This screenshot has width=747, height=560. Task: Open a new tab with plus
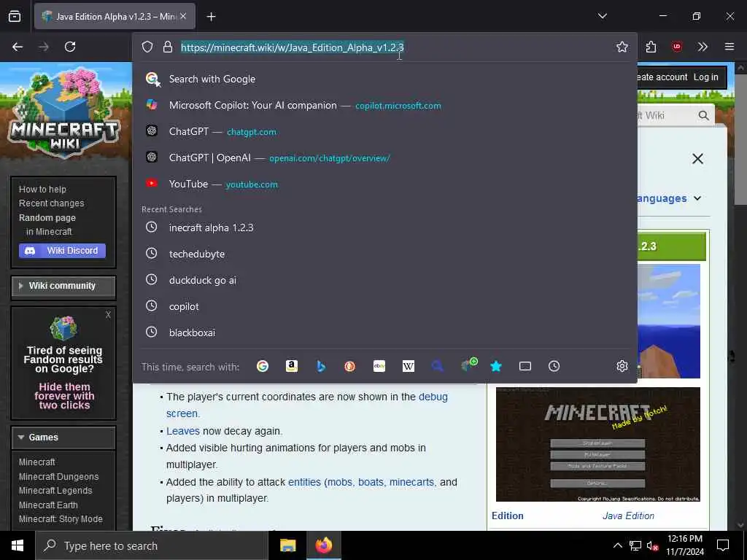211,17
